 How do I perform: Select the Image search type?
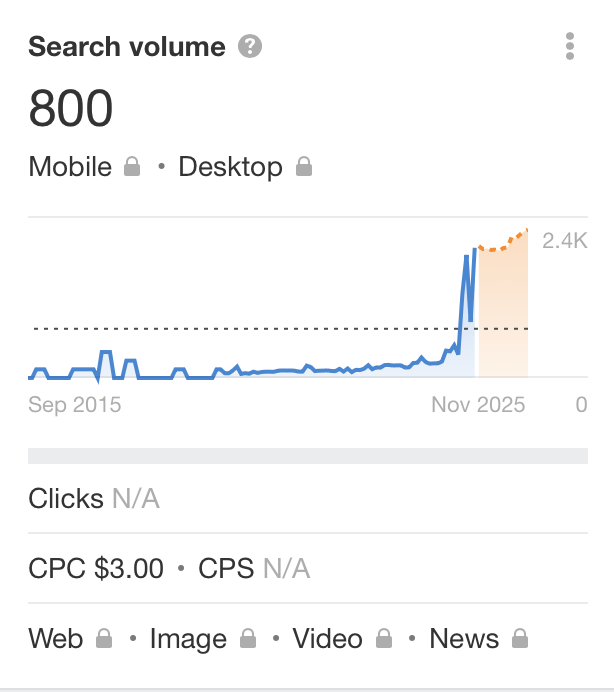pos(188,639)
